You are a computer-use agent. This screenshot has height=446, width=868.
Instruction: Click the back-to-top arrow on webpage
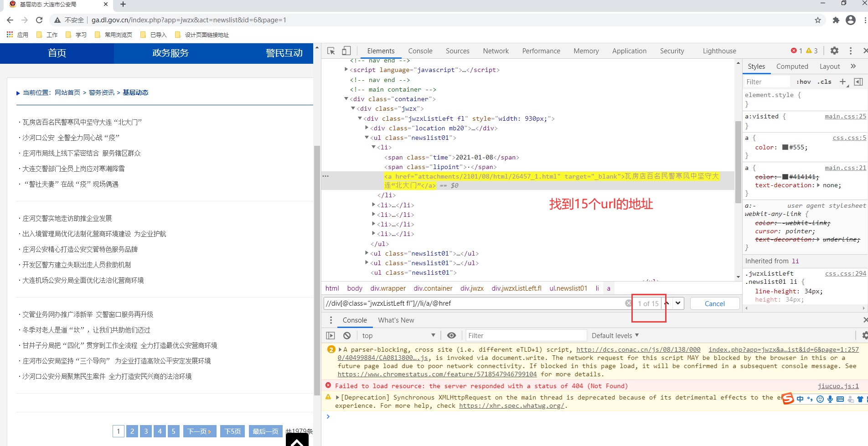tap(297, 440)
